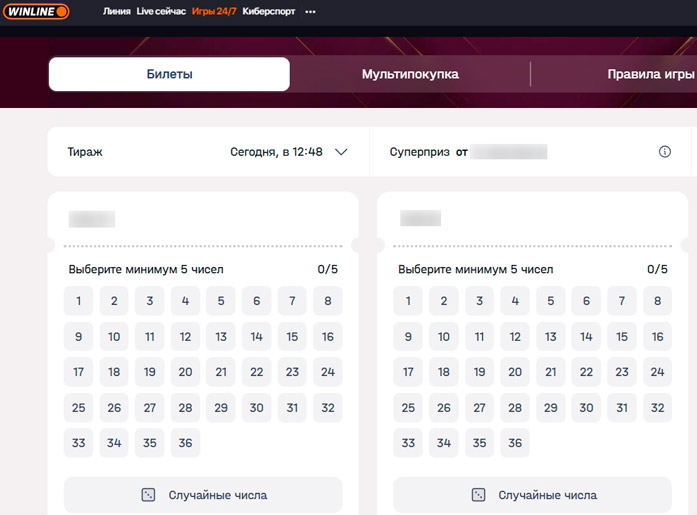Click the Суперприз info icon
This screenshot has height=515, width=697.
pyautogui.click(x=665, y=152)
